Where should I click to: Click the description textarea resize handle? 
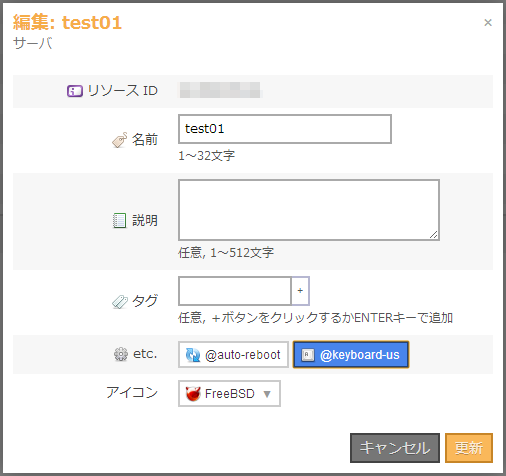click(434, 235)
